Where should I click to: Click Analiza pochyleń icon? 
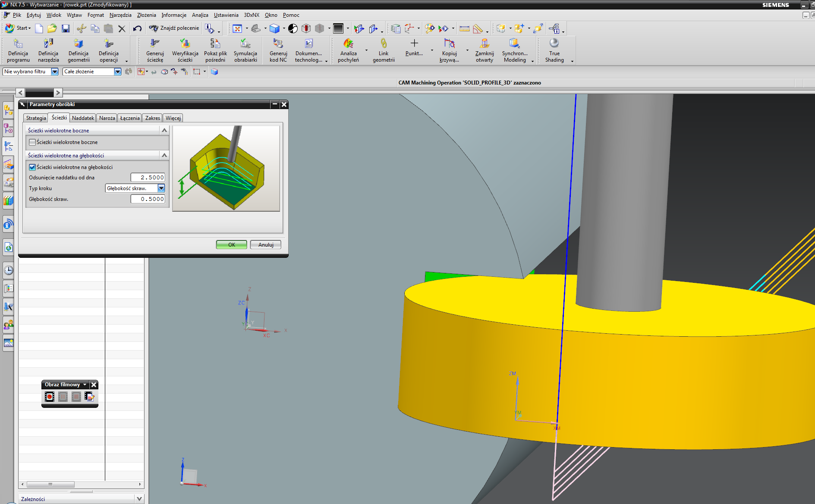point(349,50)
